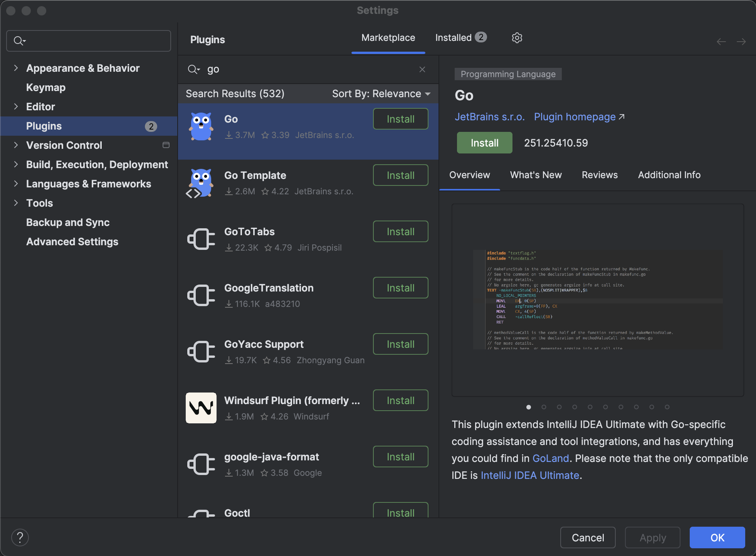Click the Go Template plugin icon
Image resolution: width=756 pixels, height=556 pixels.
coord(201,183)
